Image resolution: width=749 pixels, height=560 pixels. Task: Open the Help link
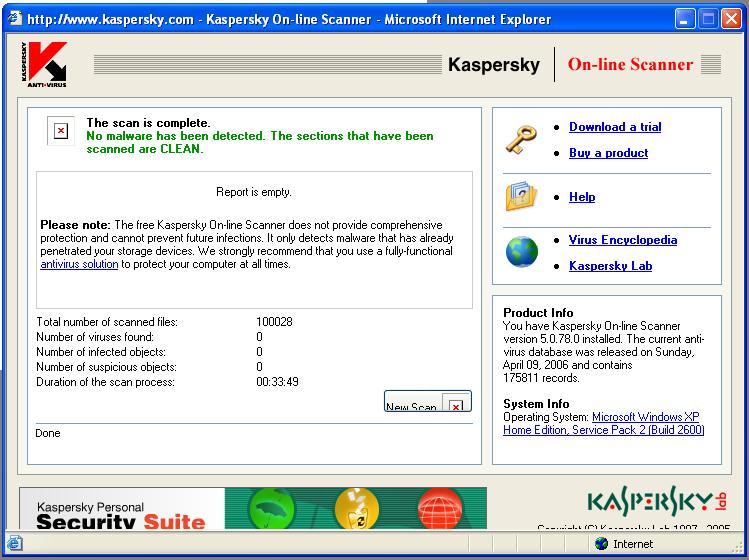click(x=582, y=197)
